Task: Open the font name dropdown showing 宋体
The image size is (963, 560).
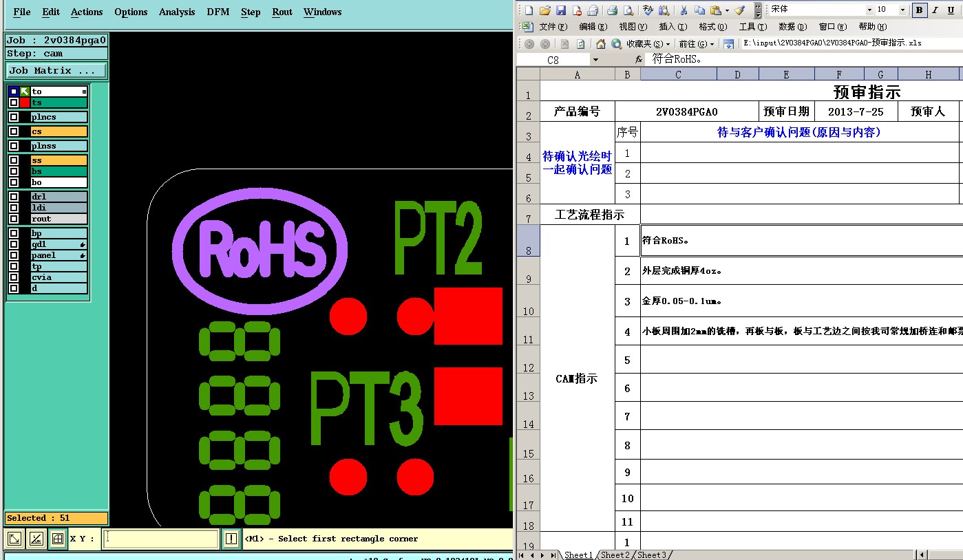Action: [869, 10]
